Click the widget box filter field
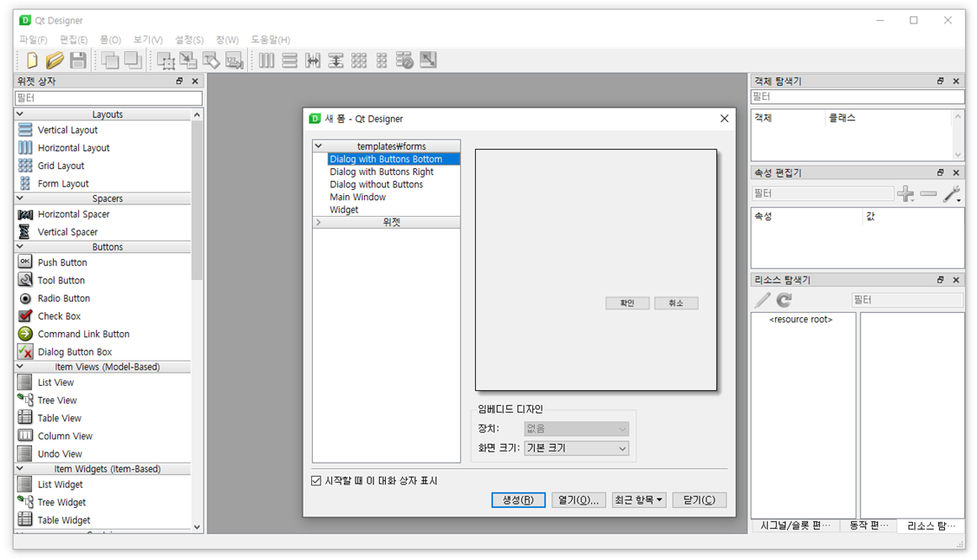977x560 pixels. pos(108,98)
